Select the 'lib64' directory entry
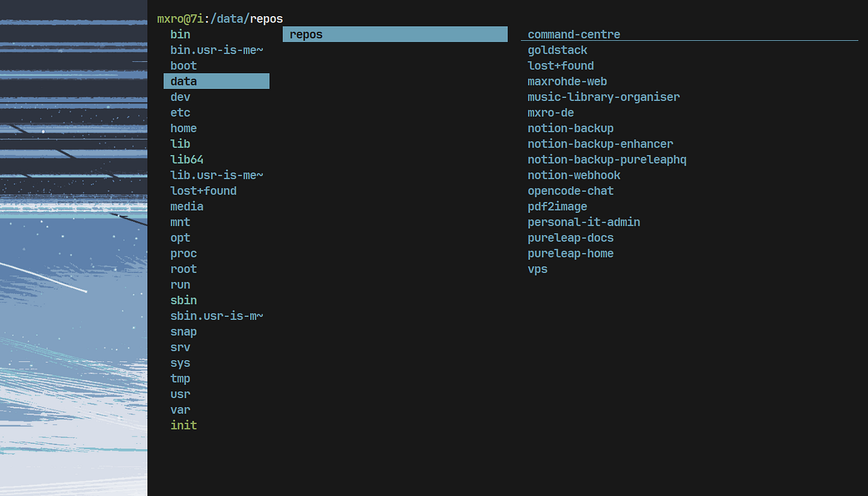Screen dimensions: 868x496 pos(187,159)
